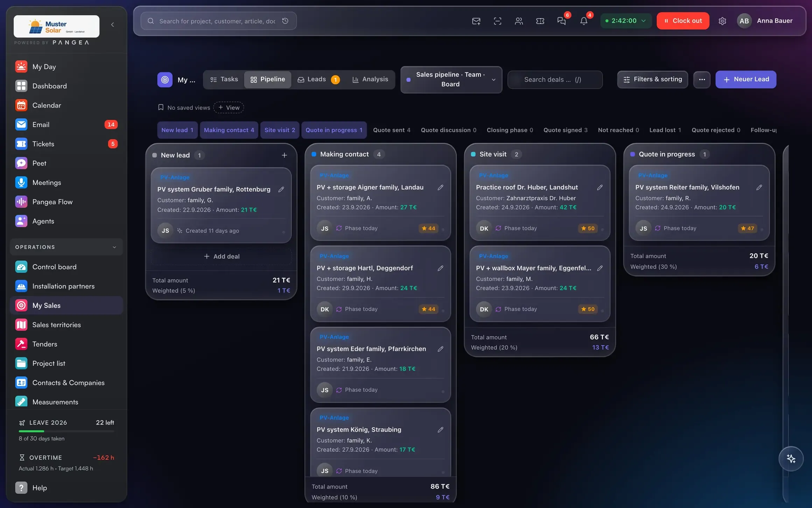Open notifications bell with badge 4
812x508 pixels.
(583, 21)
